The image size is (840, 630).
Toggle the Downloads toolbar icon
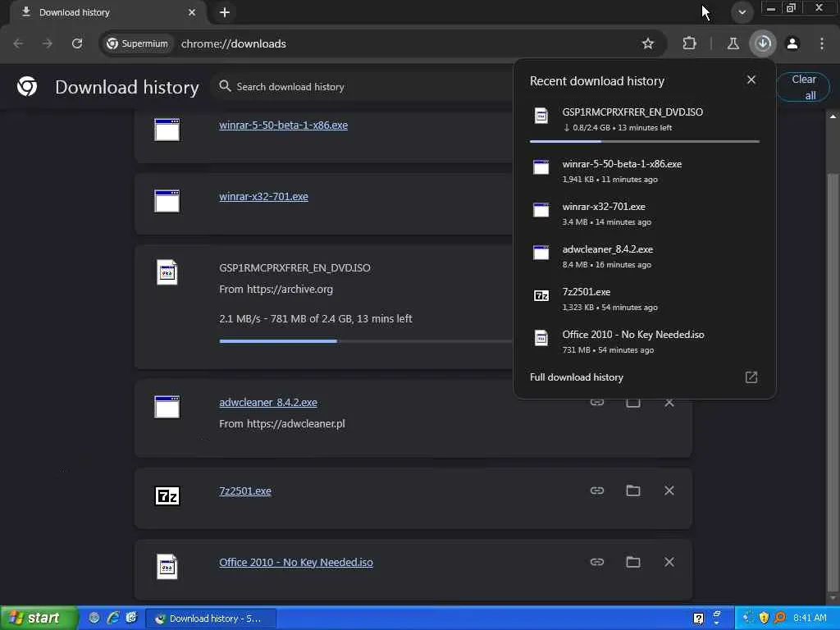point(763,43)
